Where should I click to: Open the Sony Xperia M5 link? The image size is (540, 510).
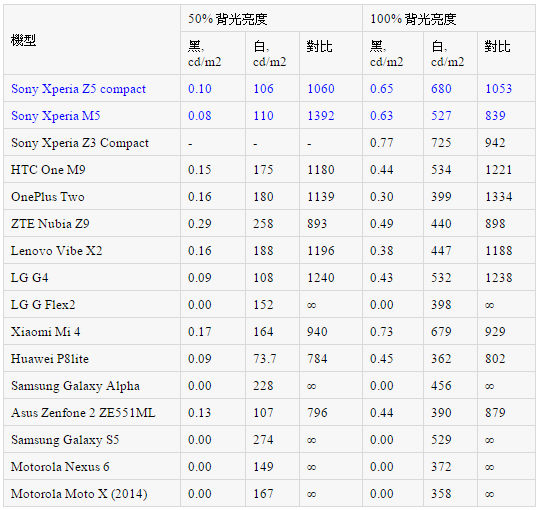[55, 116]
